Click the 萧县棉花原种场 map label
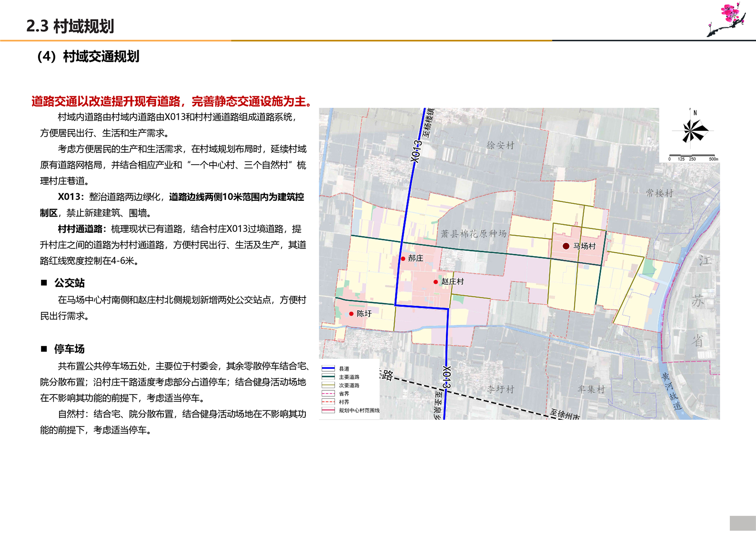756x534 pixels. pyautogui.click(x=473, y=234)
